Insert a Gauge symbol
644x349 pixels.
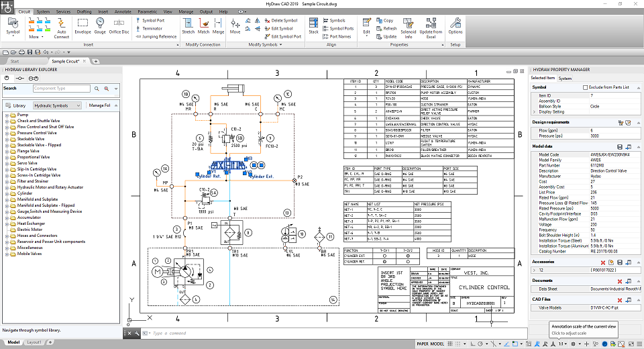click(100, 26)
